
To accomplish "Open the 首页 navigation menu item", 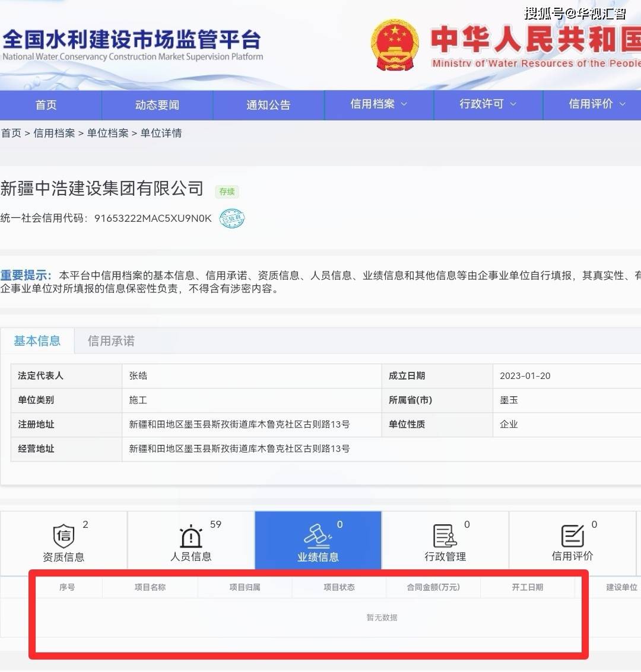I will tap(46, 105).
